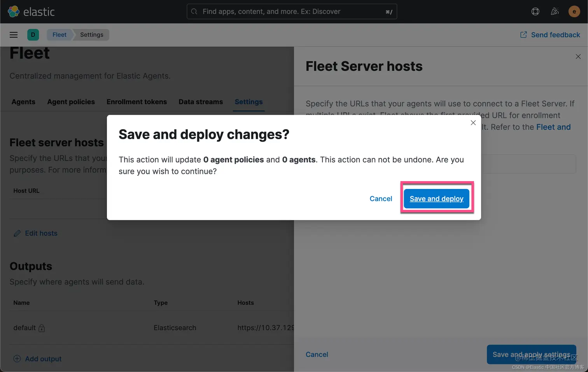Click the lock icon next to default output
The width and height of the screenshot is (588, 372).
[x=42, y=328]
